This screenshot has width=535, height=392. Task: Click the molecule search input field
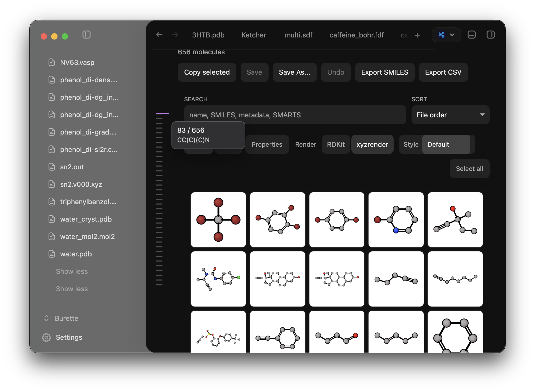point(295,115)
